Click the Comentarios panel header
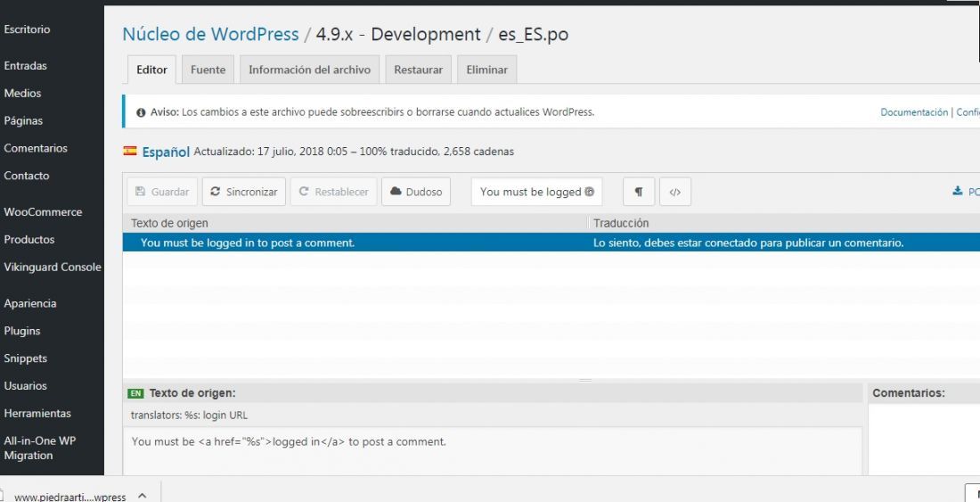 point(909,393)
